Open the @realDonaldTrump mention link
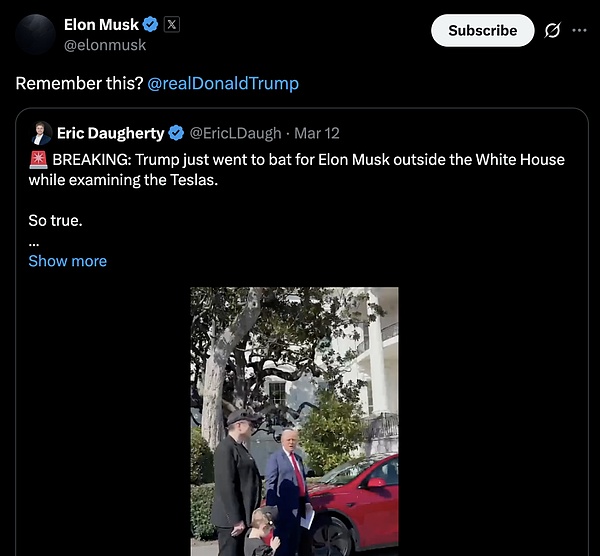 223,83
